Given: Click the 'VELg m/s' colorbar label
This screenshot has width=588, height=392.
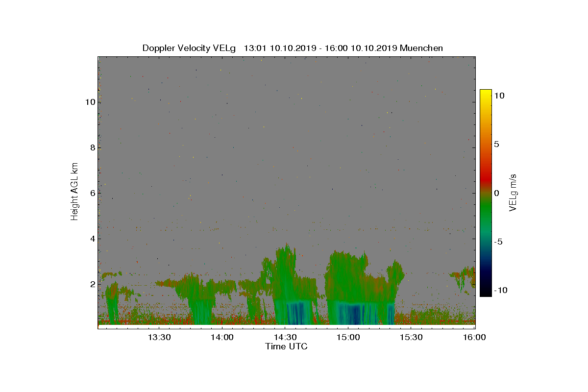Looking at the screenshot, I should tap(514, 192).
